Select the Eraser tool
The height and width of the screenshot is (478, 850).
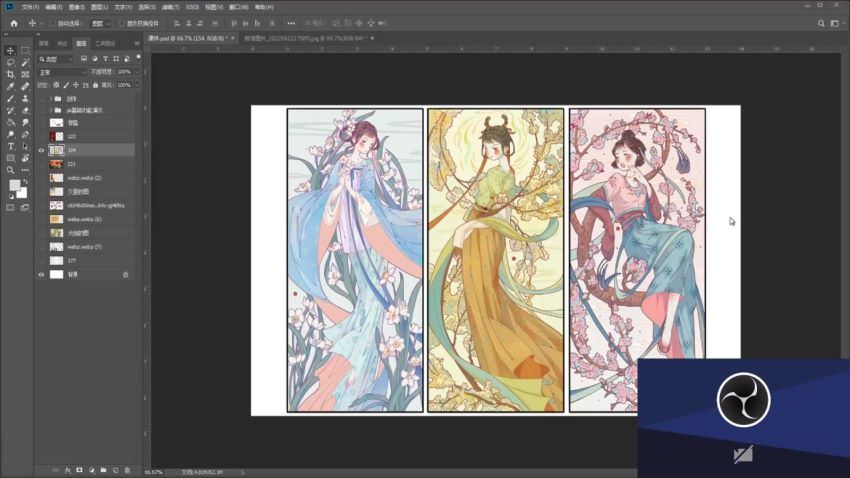[x=25, y=111]
